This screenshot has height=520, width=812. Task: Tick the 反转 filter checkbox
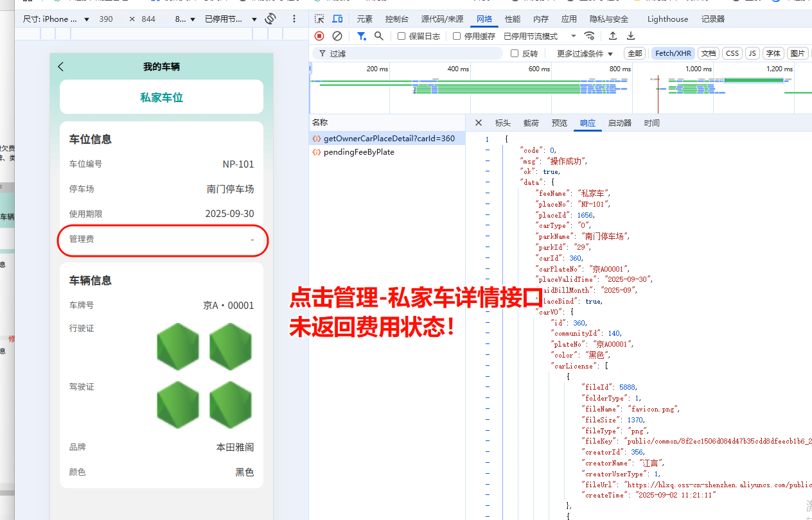(x=515, y=54)
